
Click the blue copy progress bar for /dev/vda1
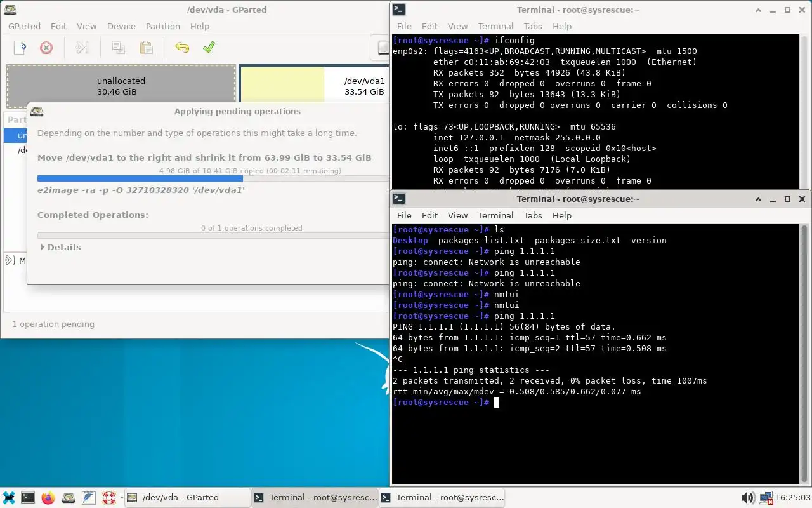213,178
